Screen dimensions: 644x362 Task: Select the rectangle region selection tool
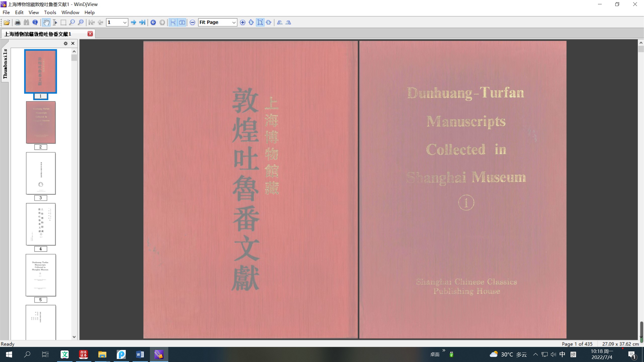point(63,22)
